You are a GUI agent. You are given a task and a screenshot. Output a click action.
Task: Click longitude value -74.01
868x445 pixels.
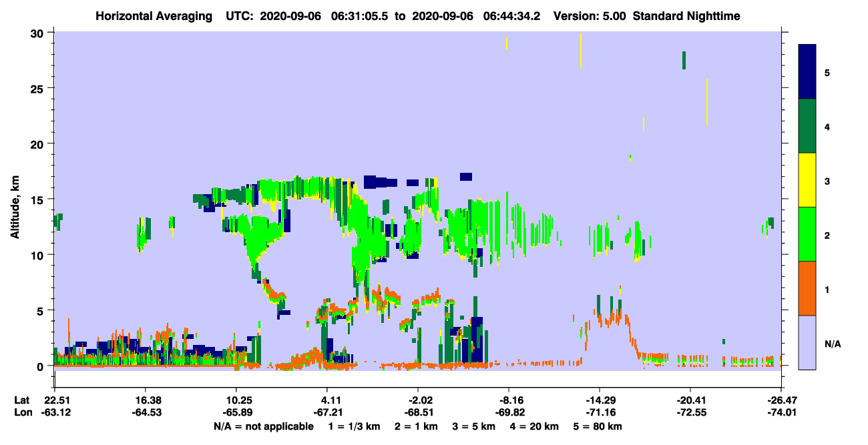click(781, 413)
